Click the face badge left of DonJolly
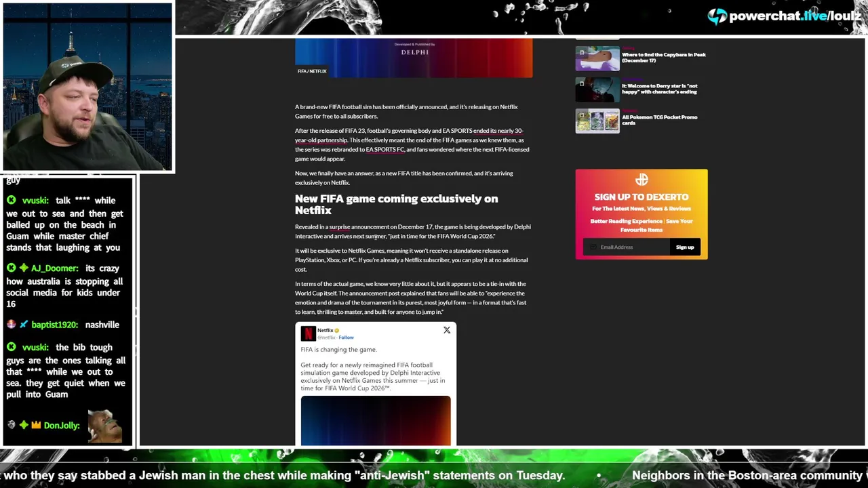The width and height of the screenshot is (868, 488). coord(12,426)
